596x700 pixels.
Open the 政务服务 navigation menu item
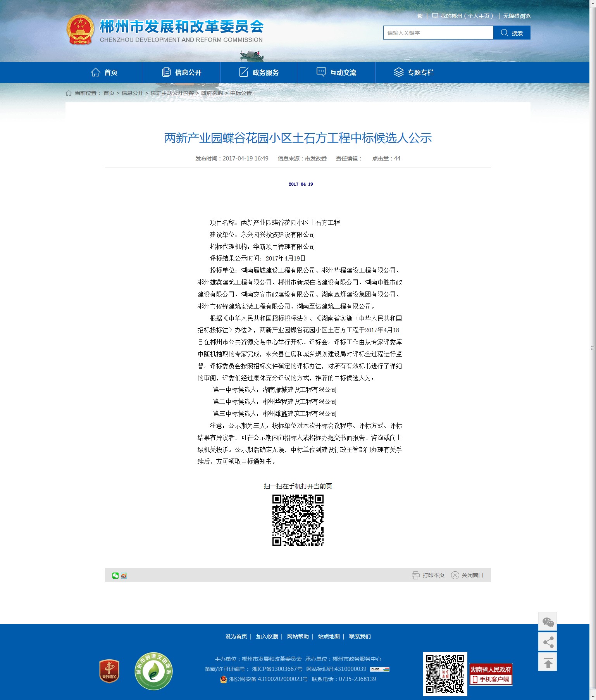(x=259, y=72)
